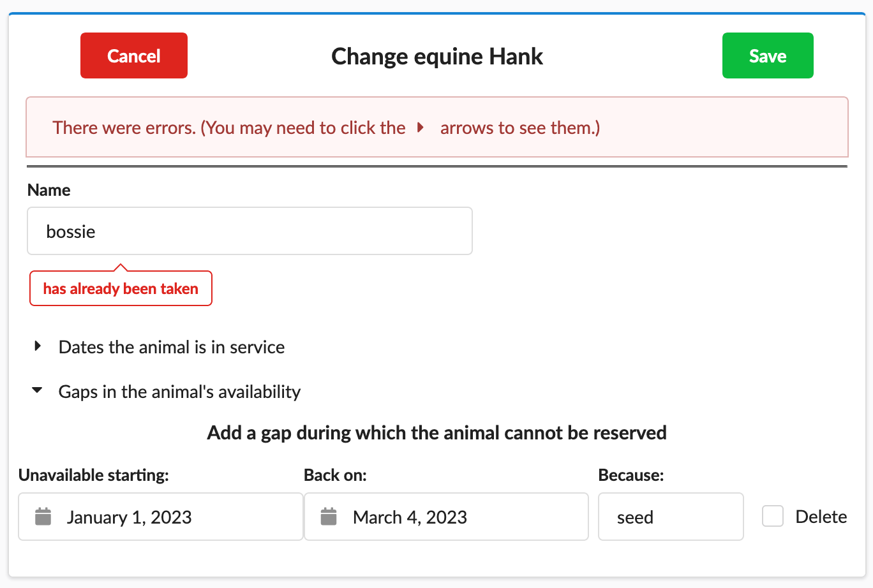The width and height of the screenshot is (873, 588).
Task: Tick the Delete checkbox for the gap
Action: click(773, 516)
